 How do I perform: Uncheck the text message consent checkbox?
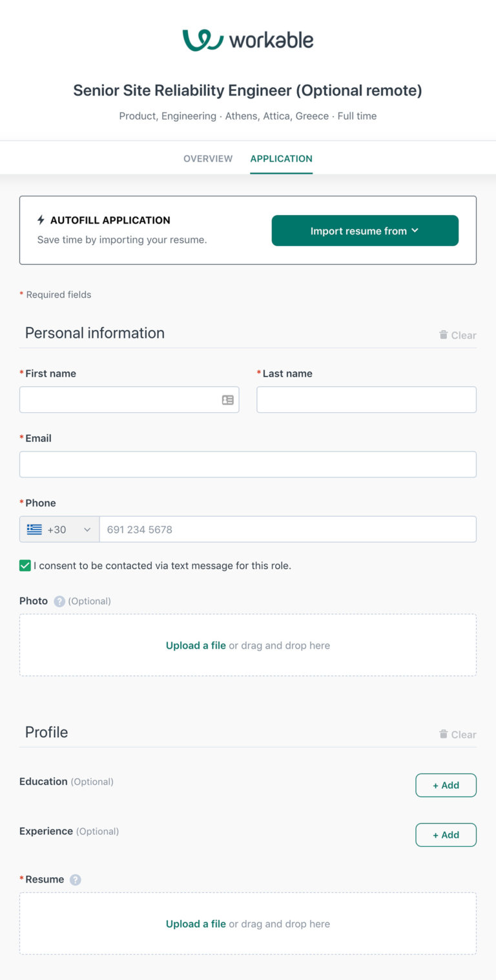[x=25, y=565]
